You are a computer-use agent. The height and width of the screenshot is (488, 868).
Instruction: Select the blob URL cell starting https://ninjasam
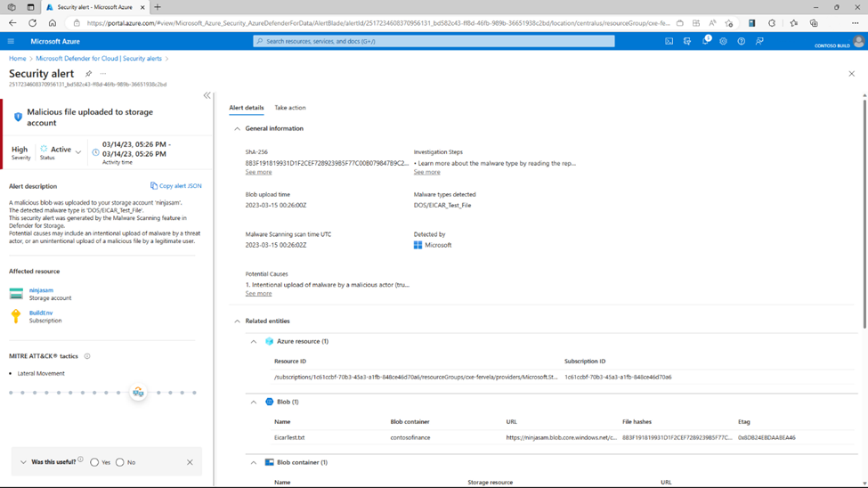coord(562,437)
